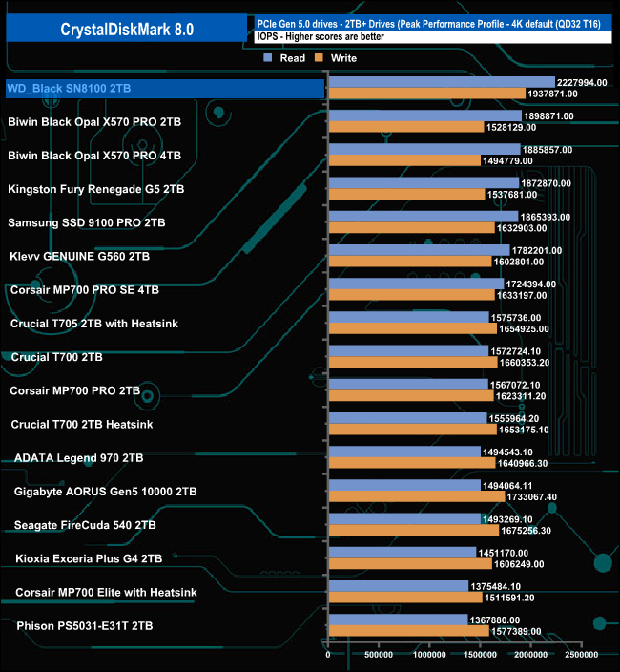Screen dimensions: 620x672
Task: Click the value 1632903.00
Action: pyautogui.click(x=522, y=228)
